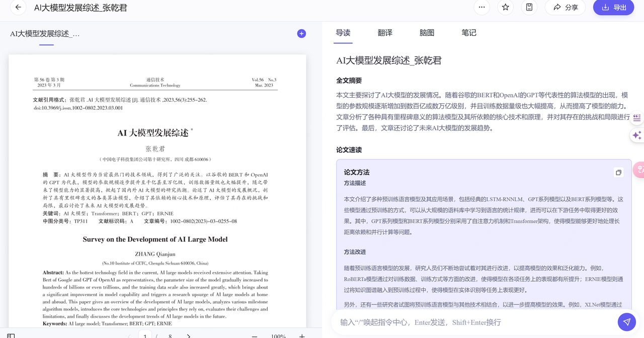Viewport: 644px width, 338px height.
Task: Click the 导出 export button
Action: tap(613, 8)
